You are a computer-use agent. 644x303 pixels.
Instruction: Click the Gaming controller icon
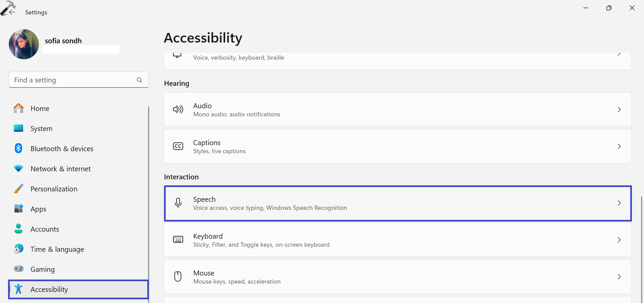point(18,269)
